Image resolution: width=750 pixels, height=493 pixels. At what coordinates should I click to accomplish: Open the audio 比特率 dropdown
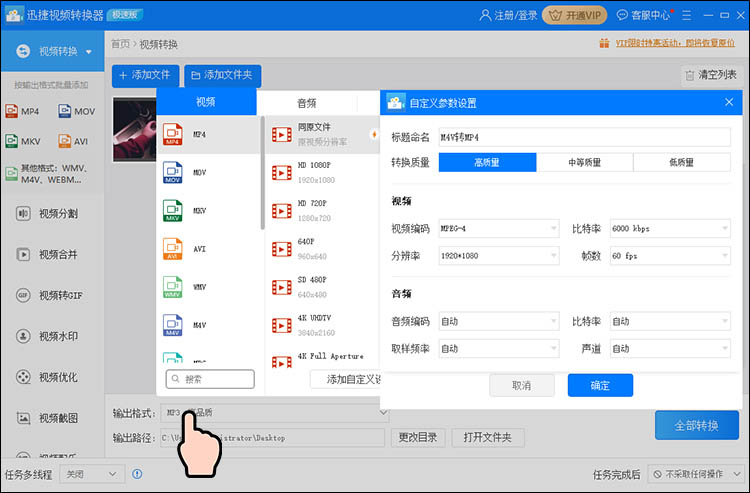tap(670, 321)
